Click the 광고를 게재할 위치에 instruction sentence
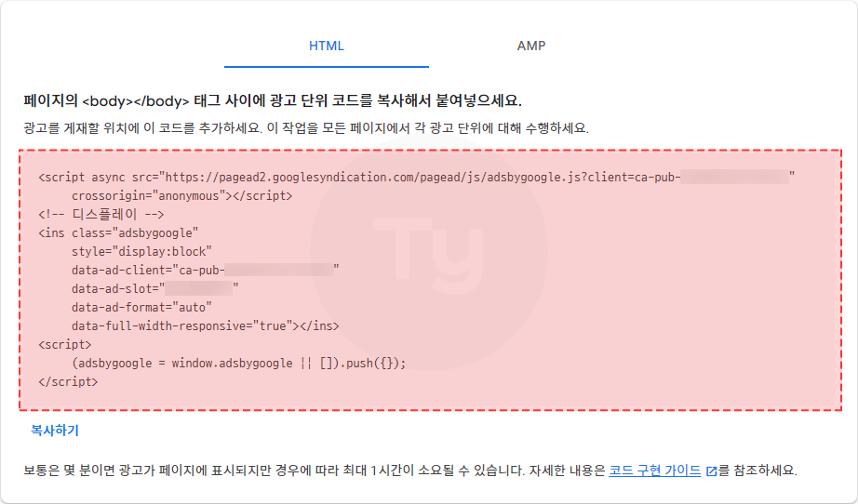This screenshot has width=858, height=504. point(306,128)
